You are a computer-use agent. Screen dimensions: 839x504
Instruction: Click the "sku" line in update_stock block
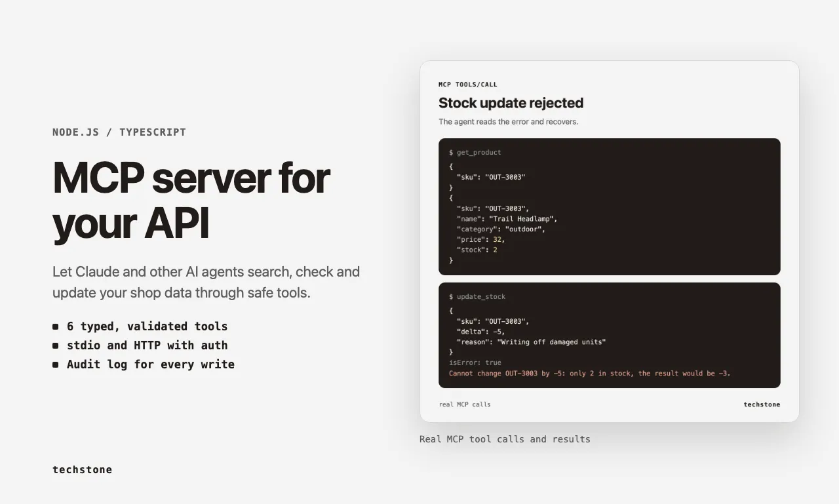tap(493, 322)
